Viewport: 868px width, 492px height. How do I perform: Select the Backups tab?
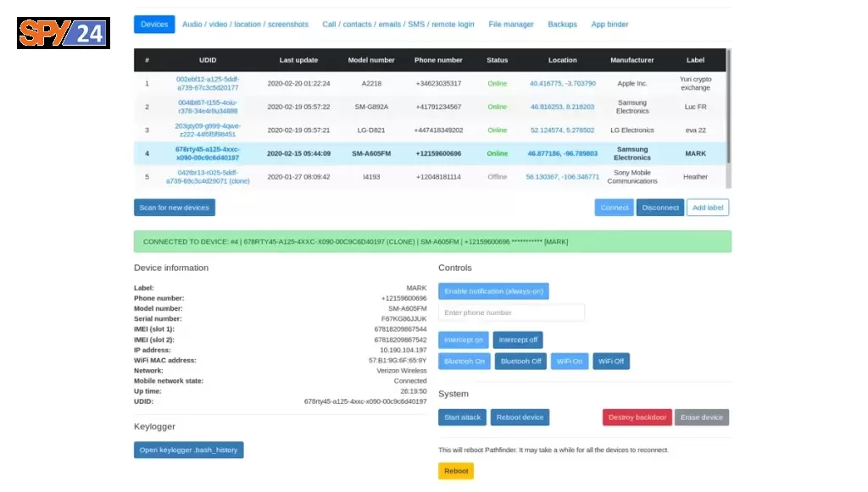tap(563, 25)
